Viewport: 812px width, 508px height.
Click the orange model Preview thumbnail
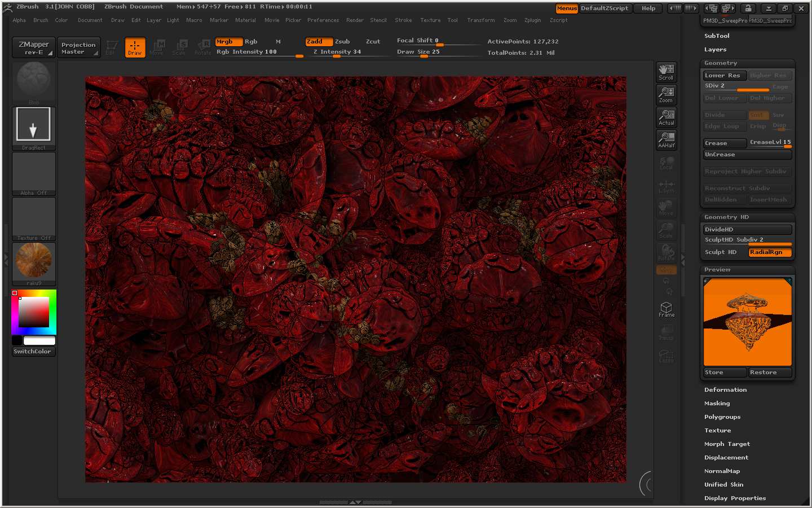click(748, 322)
